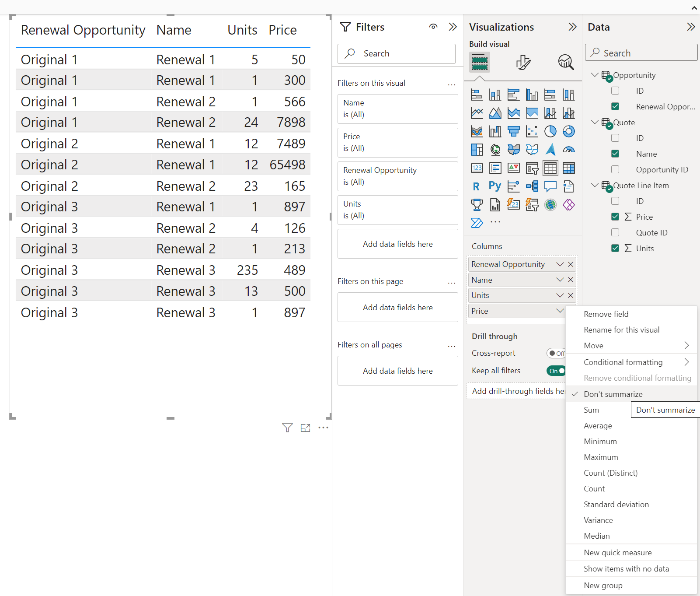Open the Units column field dropdown
Viewport: 700px width, 596px height.
click(560, 295)
